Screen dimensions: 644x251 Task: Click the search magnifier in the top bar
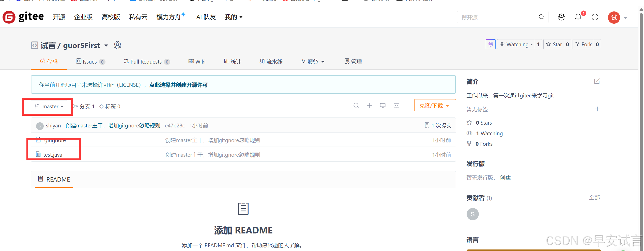tap(541, 17)
